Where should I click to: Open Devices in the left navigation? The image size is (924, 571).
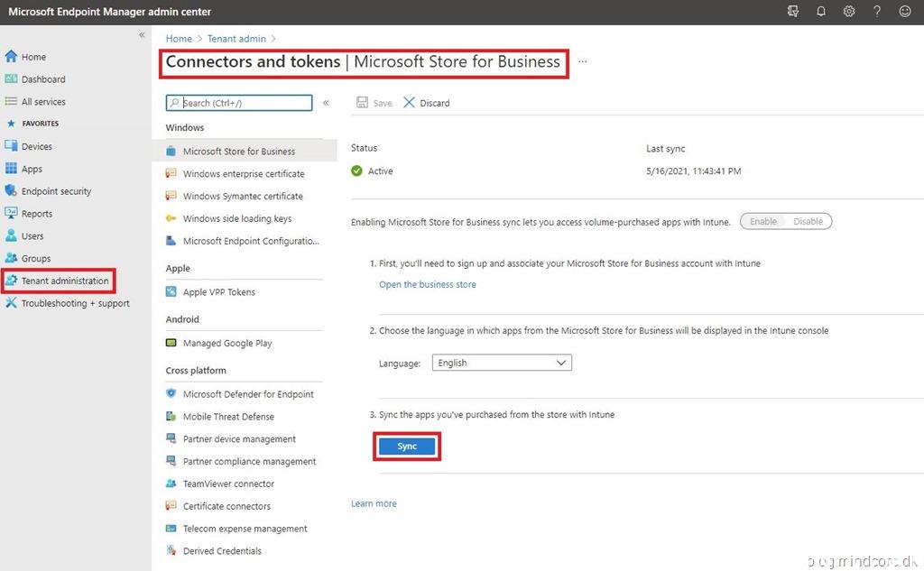point(36,146)
